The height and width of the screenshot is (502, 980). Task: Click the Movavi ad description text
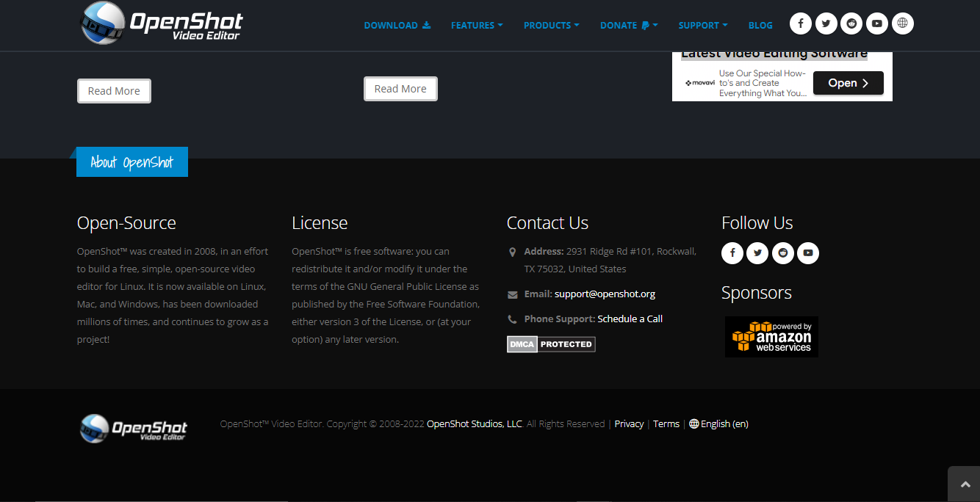pos(763,83)
